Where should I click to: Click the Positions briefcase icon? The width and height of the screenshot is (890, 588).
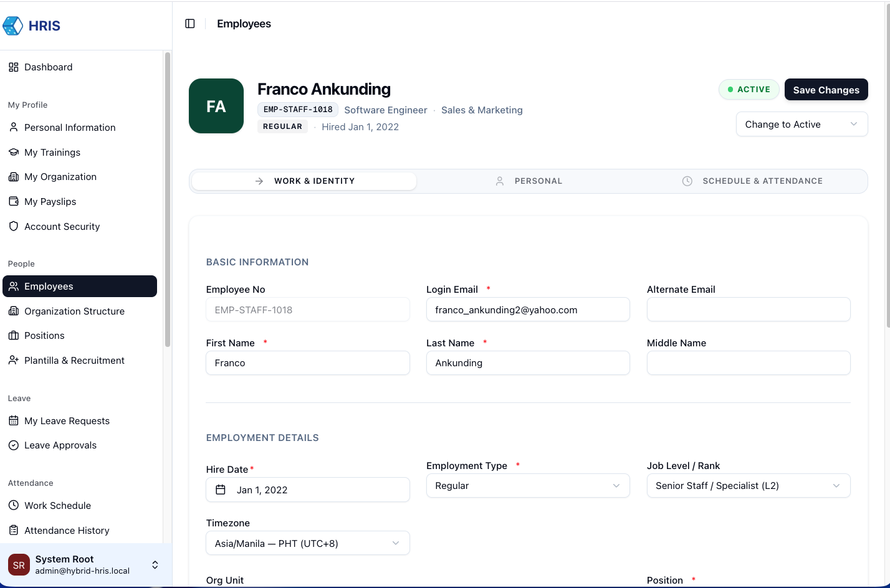click(14, 336)
